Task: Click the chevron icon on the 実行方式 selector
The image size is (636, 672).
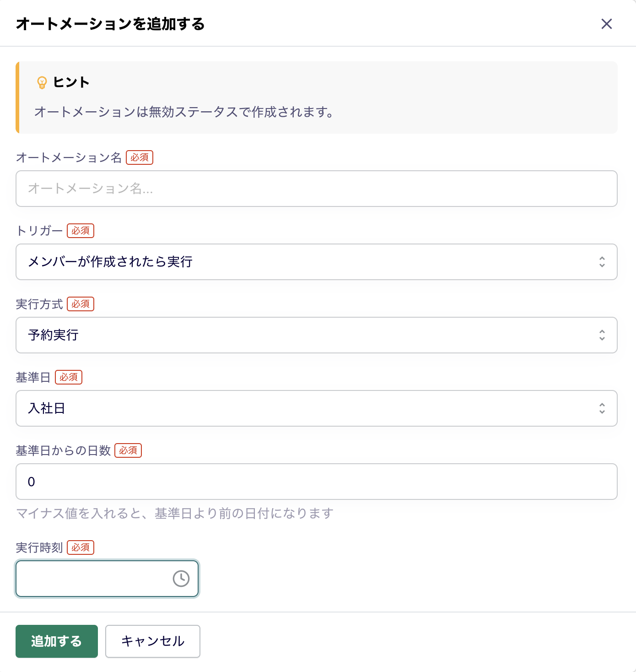Action: tap(603, 335)
